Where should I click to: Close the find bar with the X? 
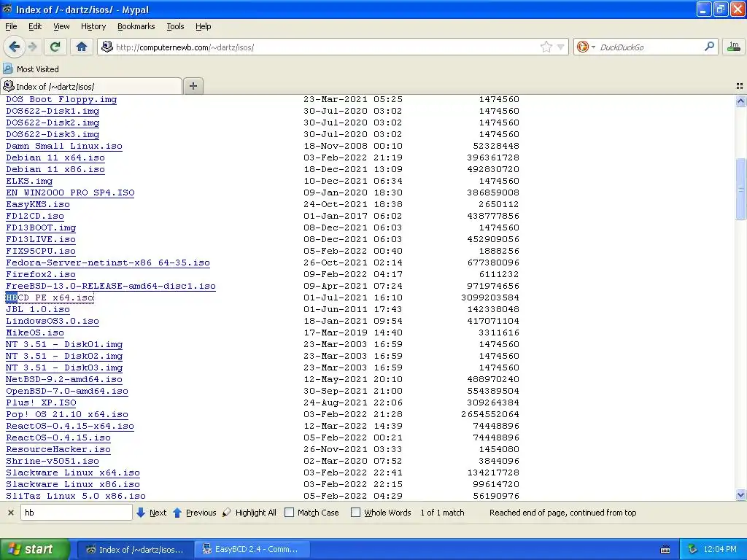pos(10,513)
